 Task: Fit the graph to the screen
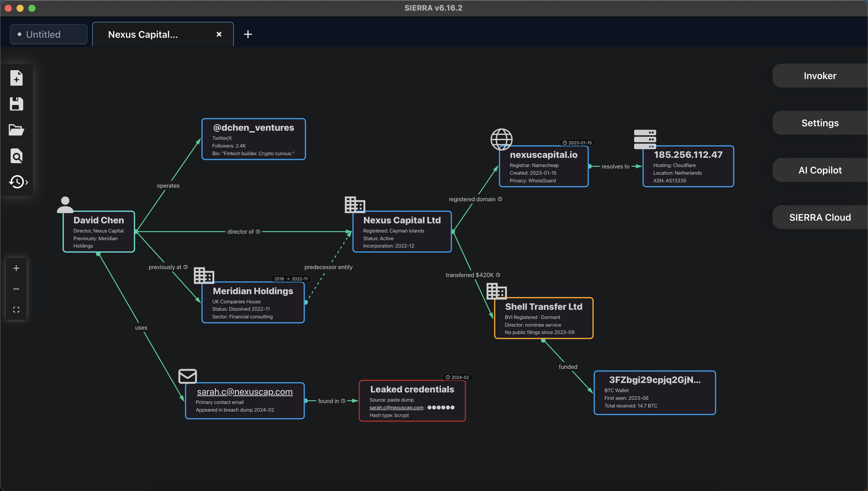[16, 310]
